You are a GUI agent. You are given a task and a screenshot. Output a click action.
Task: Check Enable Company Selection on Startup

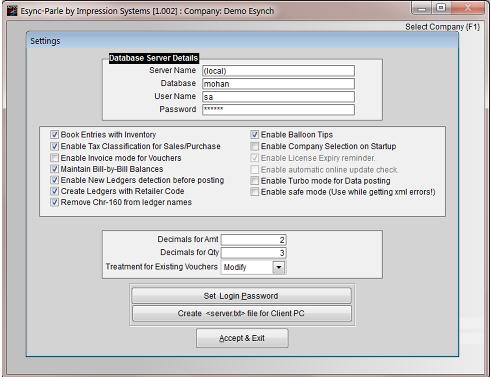point(255,146)
